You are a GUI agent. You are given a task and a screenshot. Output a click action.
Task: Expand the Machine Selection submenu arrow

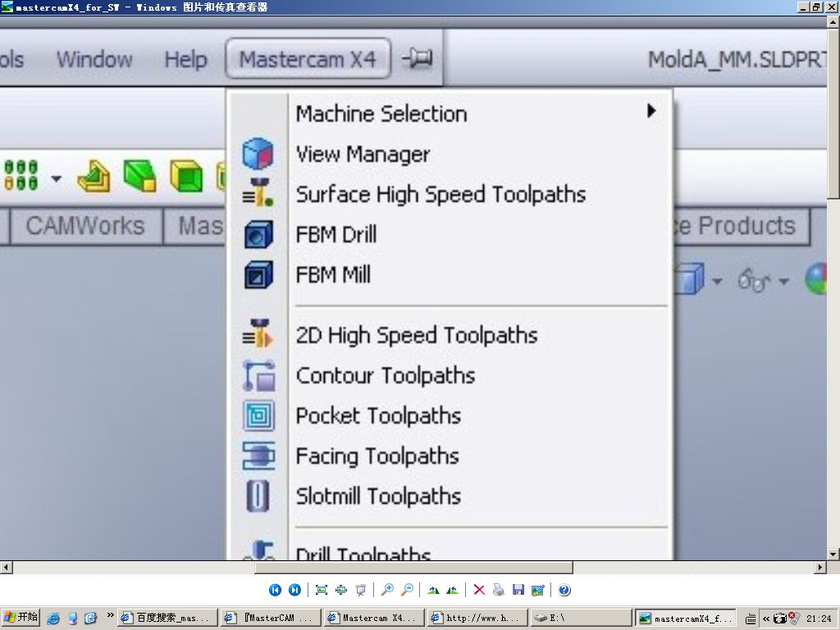tap(651, 111)
